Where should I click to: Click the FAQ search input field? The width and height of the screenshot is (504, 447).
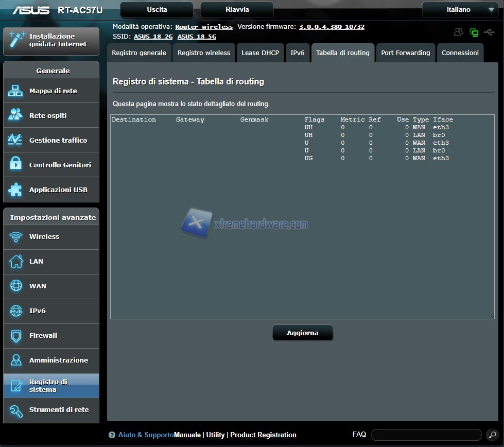[426, 435]
